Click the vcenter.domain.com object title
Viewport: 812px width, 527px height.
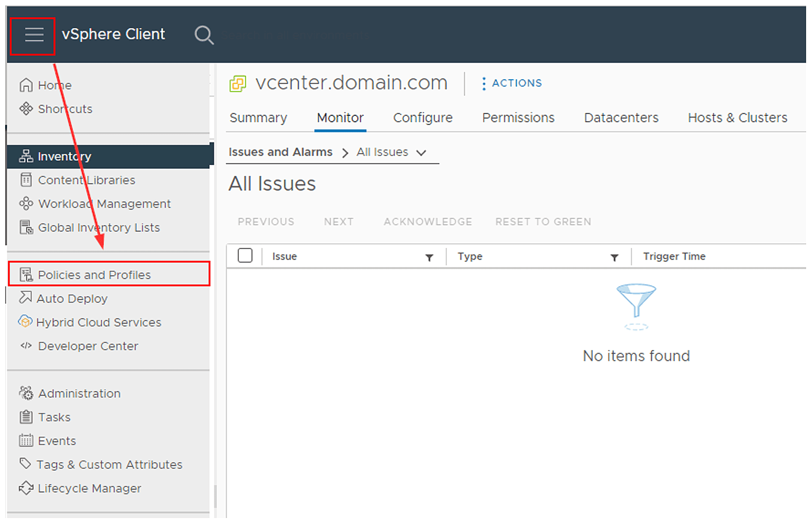pos(351,82)
